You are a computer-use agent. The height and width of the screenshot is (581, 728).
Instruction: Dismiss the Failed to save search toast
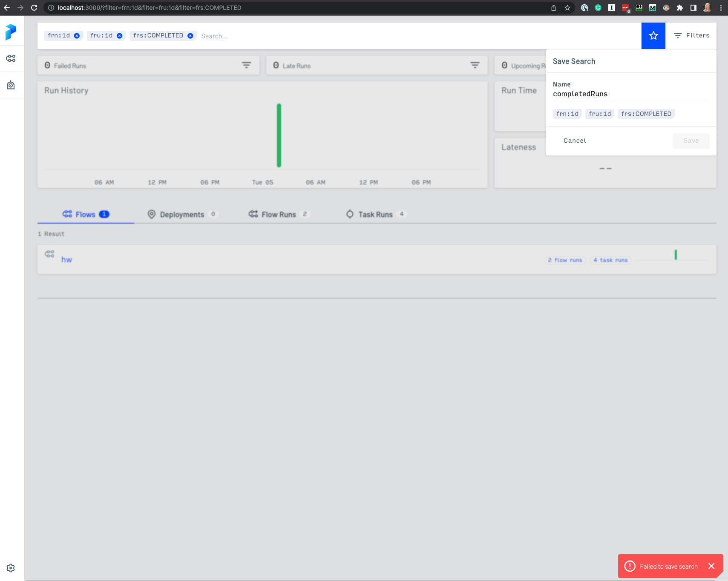(711, 566)
